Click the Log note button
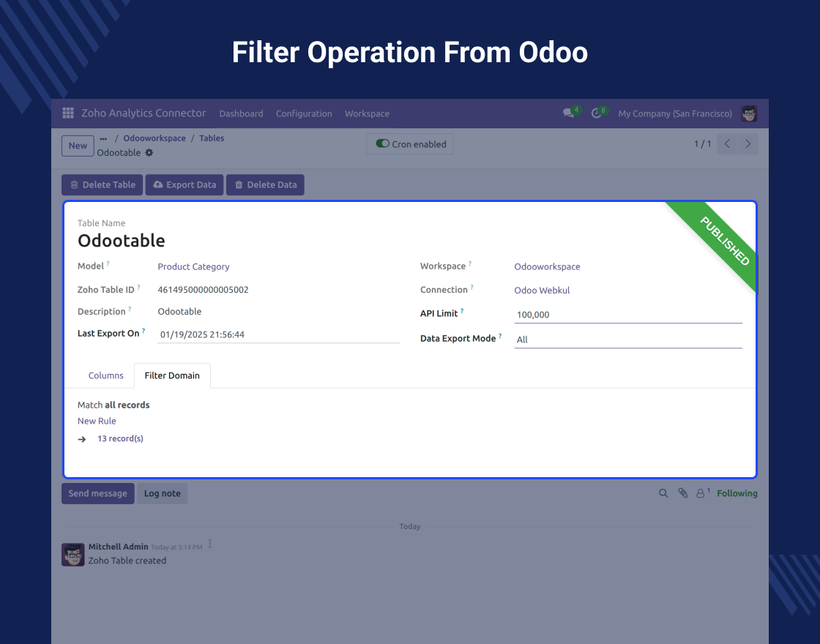820x644 pixels. (x=162, y=493)
